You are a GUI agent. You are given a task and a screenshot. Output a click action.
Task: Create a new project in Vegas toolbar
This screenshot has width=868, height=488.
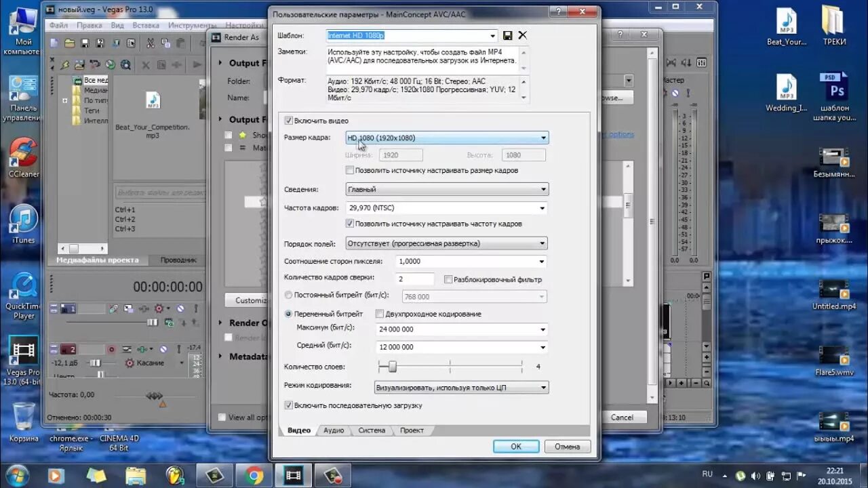coord(54,43)
